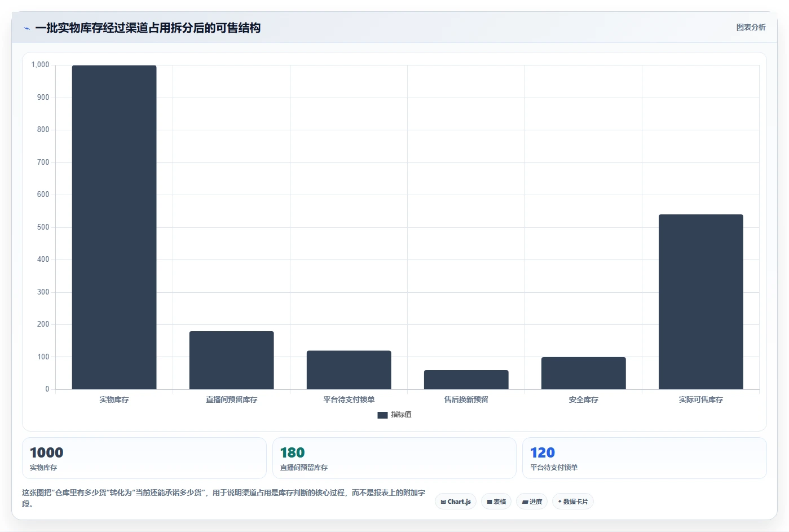Screen dimensions: 789x532
Task: Click the 安全库存 bar in the chart
Action: [583, 373]
